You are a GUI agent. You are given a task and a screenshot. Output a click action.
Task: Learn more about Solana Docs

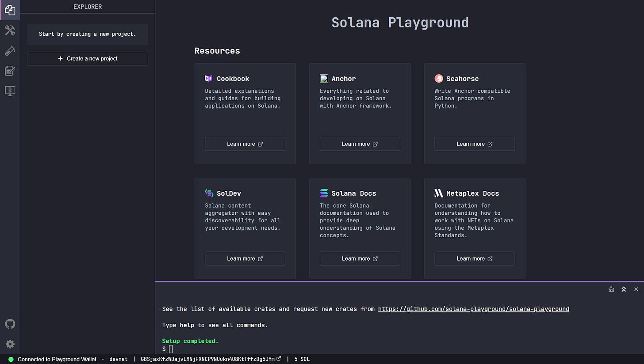360,258
